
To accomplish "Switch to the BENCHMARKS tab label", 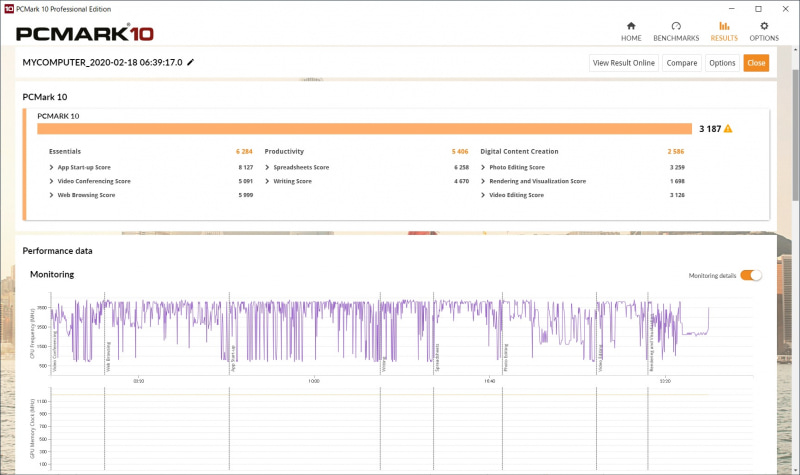I will click(x=676, y=38).
